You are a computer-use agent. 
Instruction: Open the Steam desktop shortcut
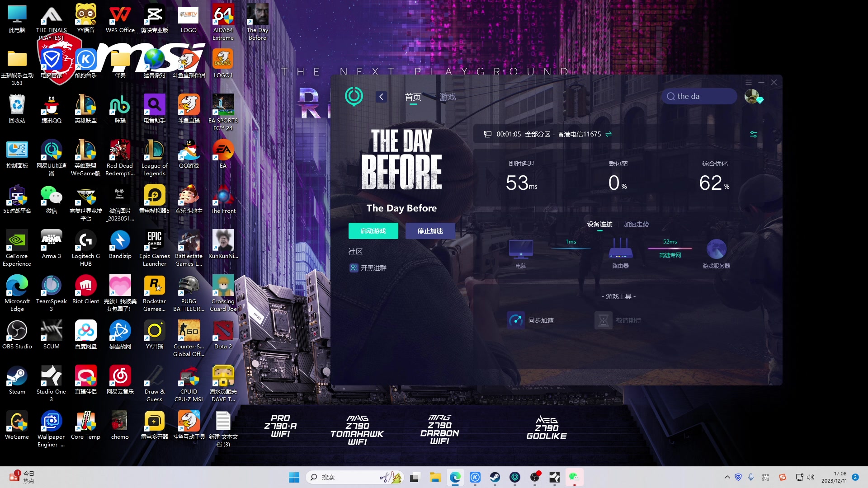pos(17,380)
